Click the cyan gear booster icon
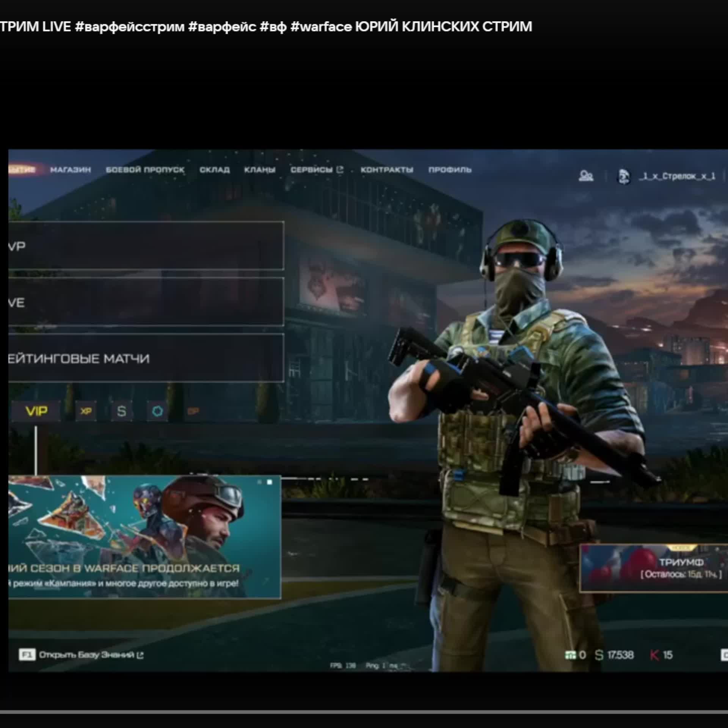728x728 pixels. tap(157, 411)
